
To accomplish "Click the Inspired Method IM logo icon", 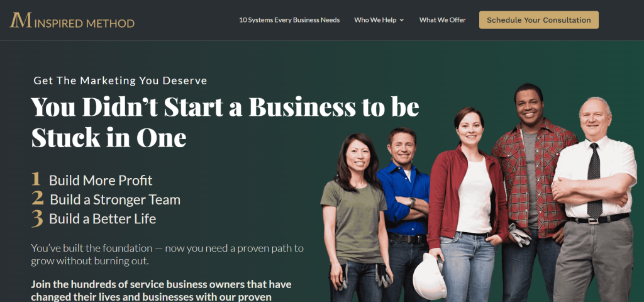I will pyautogui.click(x=21, y=20).
